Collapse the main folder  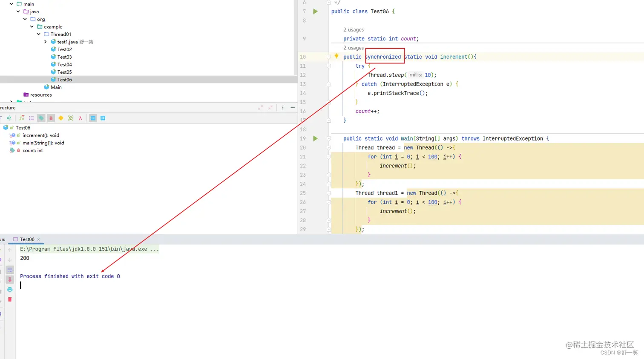click(11, 4)
